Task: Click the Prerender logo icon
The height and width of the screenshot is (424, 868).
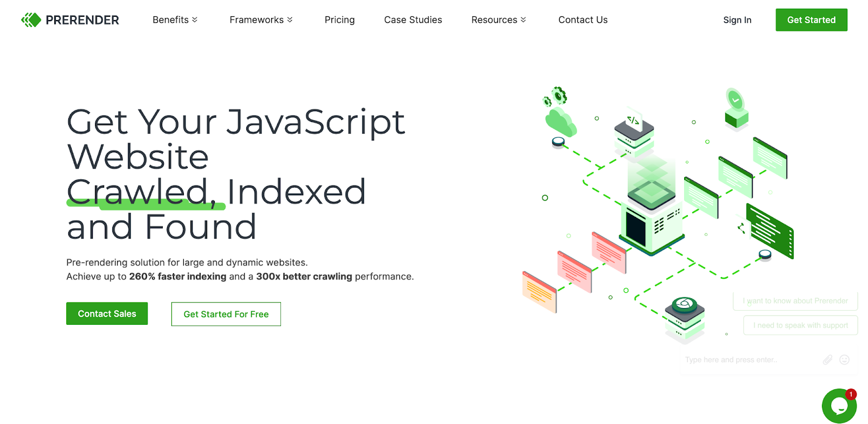Action: coord(31,20)
